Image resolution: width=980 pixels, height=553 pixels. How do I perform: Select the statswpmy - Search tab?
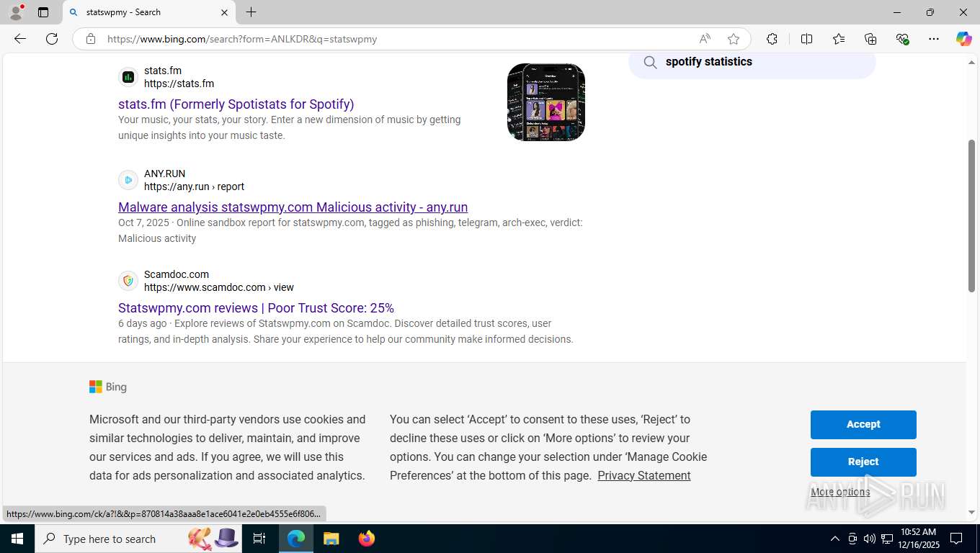click(x=149, y=12)
